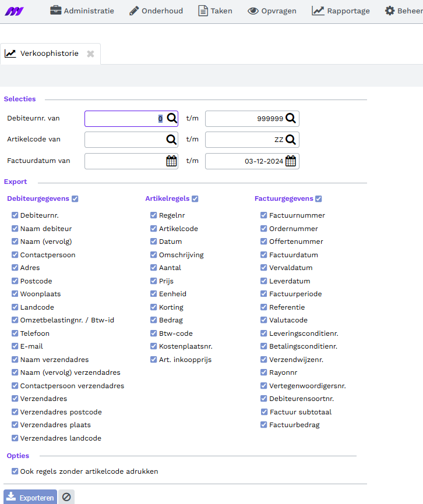Open search for Artikelcode van field
The image size is (423, 504).
171,140
